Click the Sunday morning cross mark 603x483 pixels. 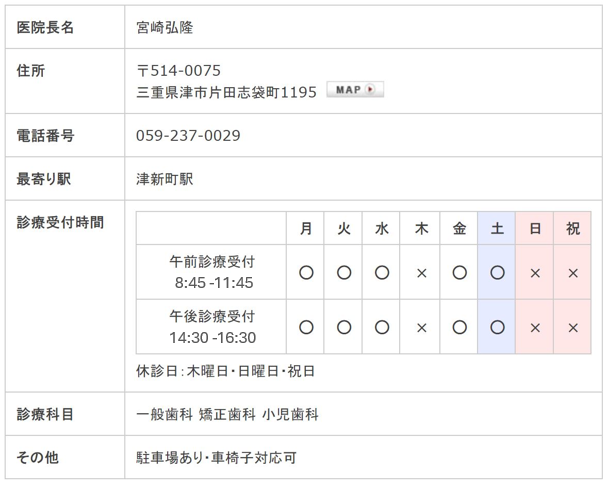tap(535, 273)
